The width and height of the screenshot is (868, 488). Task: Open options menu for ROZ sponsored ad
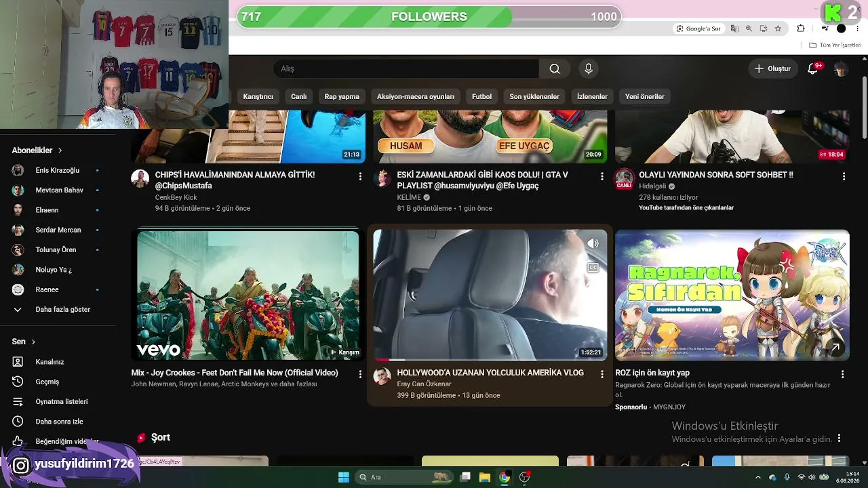843,374
